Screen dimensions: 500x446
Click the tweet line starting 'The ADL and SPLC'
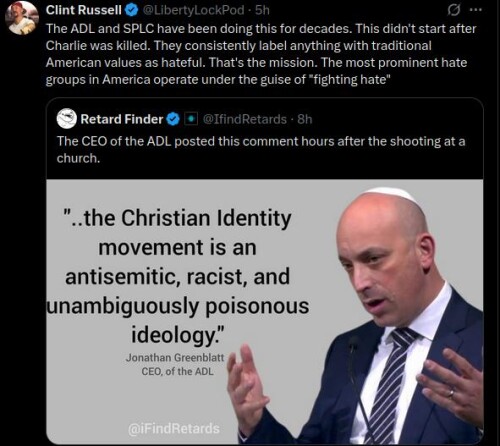261,29
